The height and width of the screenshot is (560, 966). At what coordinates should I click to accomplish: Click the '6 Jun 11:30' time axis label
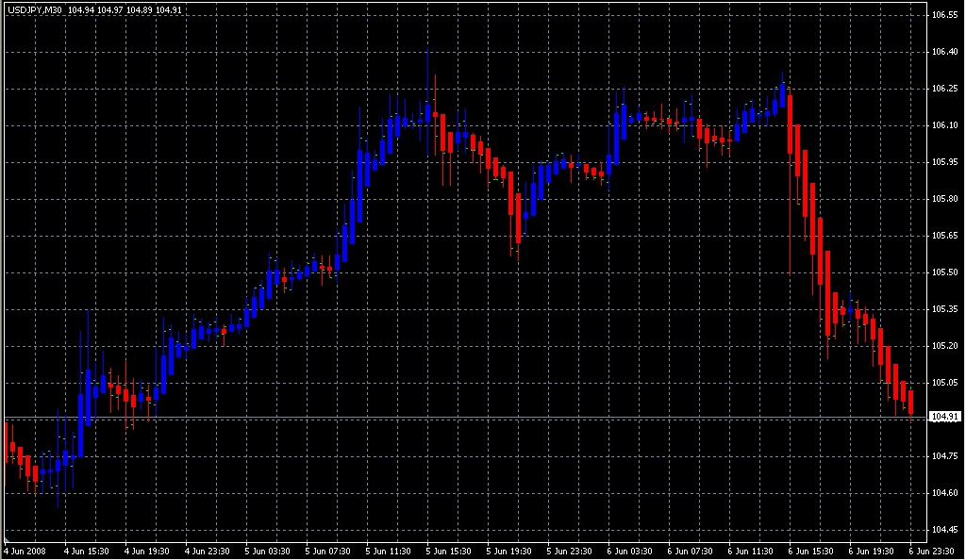point(751,552)
